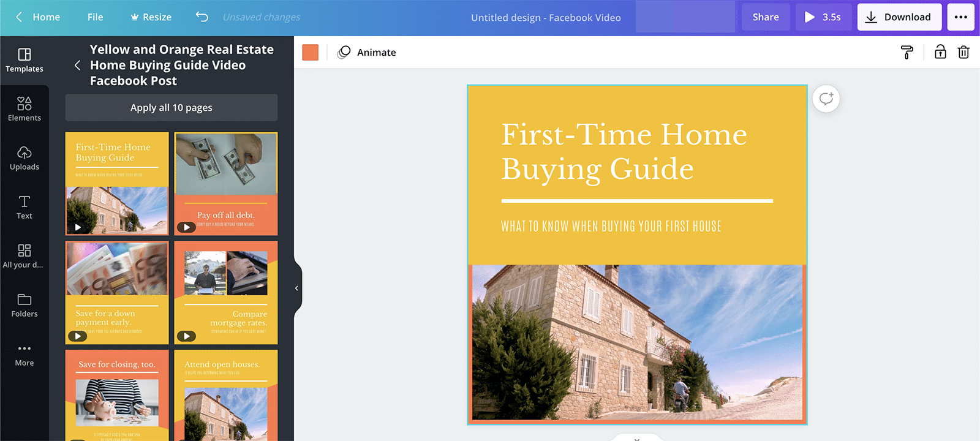
Task: Collapse the side panel with arrow handle
Action: pos(296,288)
